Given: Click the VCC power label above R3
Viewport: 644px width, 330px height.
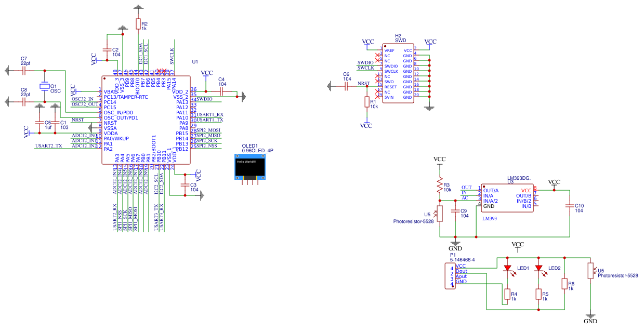Looking at the screenshot, I should (440, 159).
